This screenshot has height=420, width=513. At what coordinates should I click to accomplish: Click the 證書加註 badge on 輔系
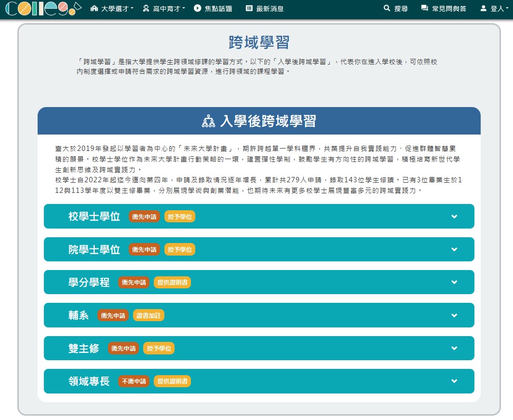[149, 315]
